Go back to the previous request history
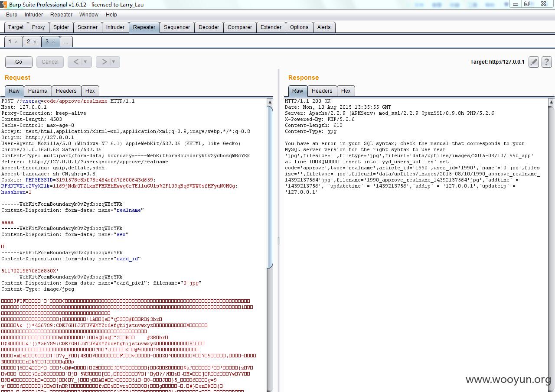The image size is (555, 392). 76,62
